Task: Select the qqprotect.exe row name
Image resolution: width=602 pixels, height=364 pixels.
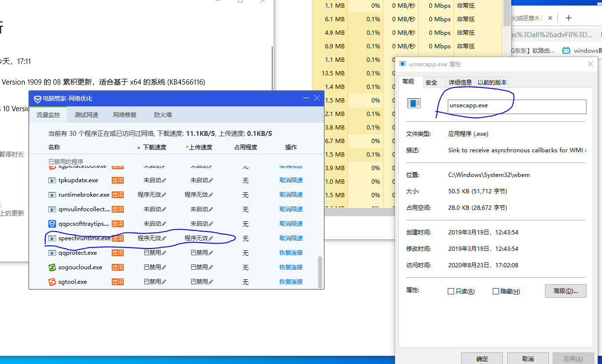Action: click(77, 253)
